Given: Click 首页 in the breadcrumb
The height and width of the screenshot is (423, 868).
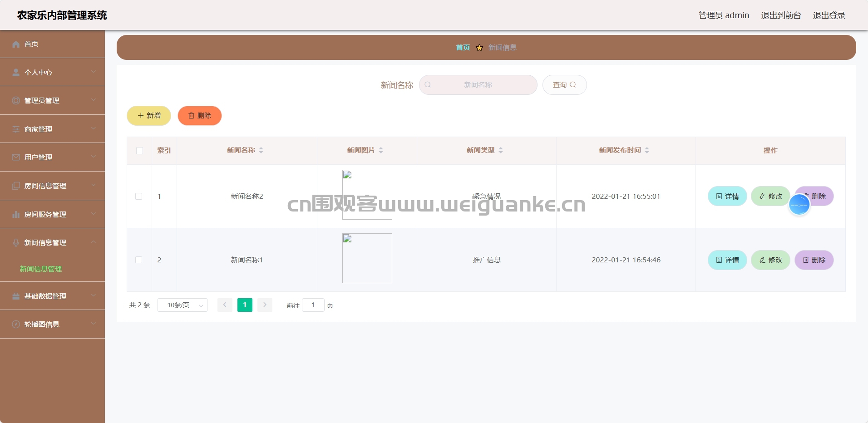Looking at the screenshot, I should (463, 48).
